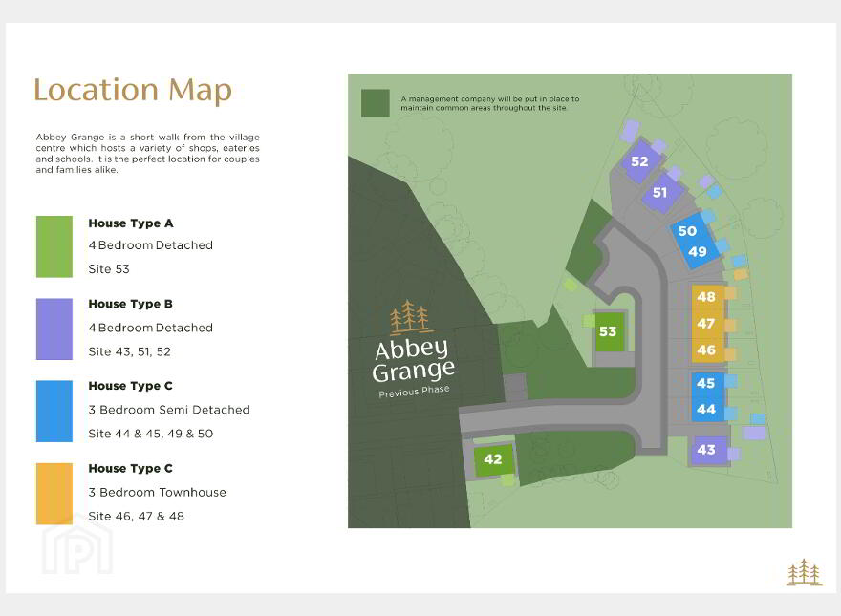Screen dimensions: 841x616
Task: Click the 'Site 53' text
Action: [x=109, y=269]
